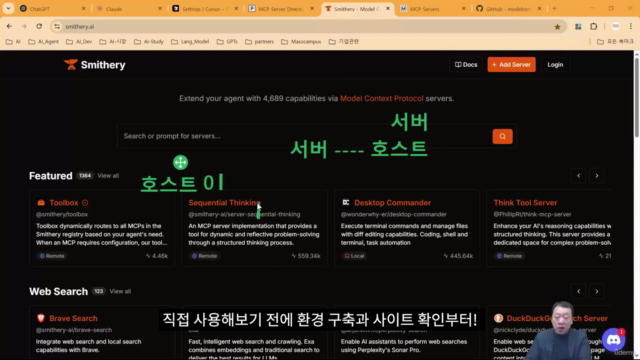Switch to the MCP Server Directory tab

pos(281,9)
